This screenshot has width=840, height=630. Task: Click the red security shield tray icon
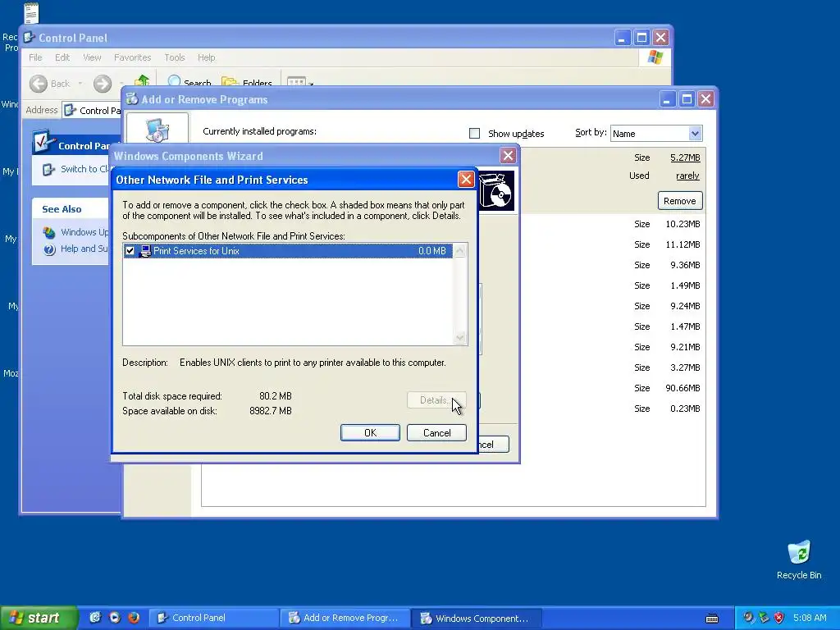(779, 618)
